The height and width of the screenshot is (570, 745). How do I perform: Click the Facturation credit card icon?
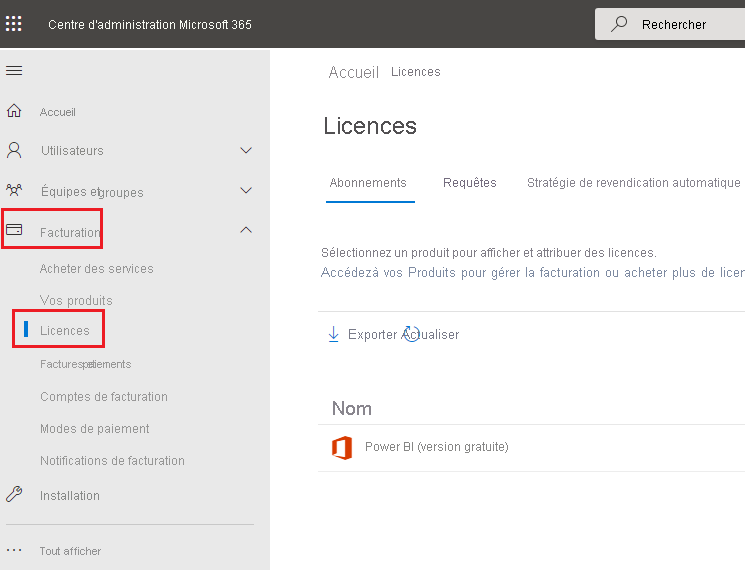[14, 230]
